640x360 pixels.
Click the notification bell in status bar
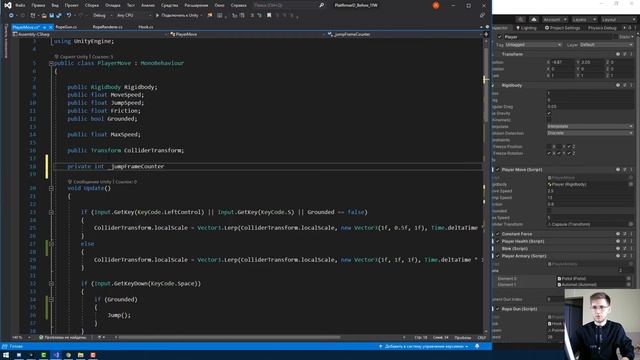click(477, 346)
